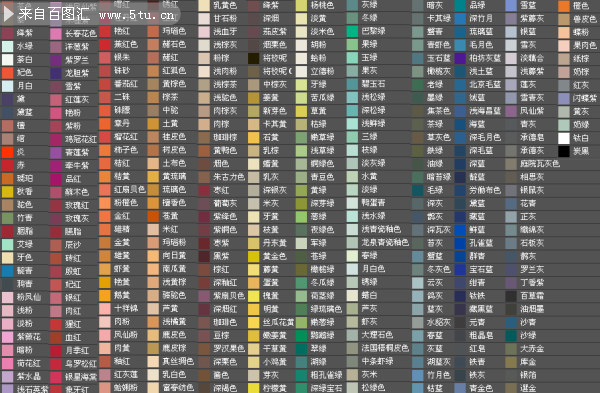The height and width of the screenshot is (393, 600).
Task: Select the 浅血牙 label
Action: coord(225,32)
